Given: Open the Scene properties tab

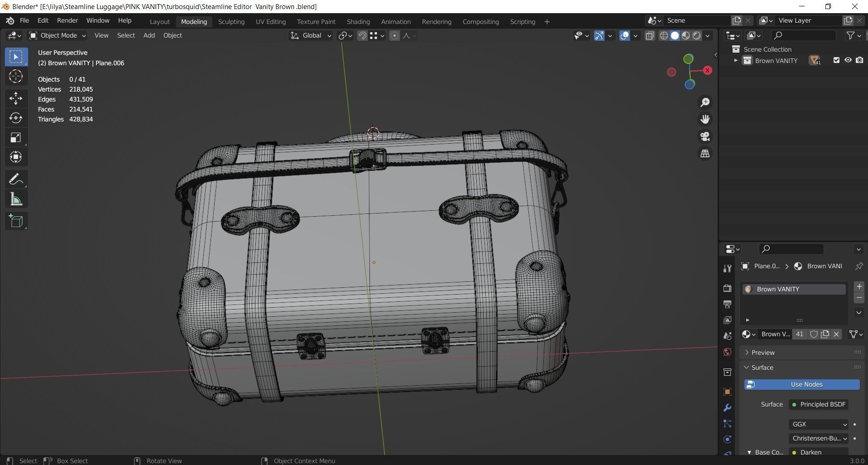Looking at the screenshot, I should 727,336.
